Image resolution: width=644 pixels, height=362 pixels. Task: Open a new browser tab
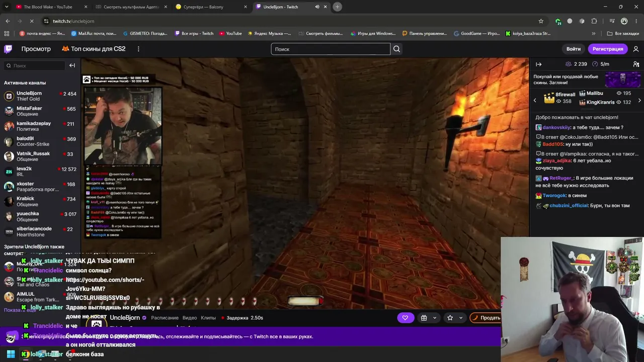(x=337, y=7)
